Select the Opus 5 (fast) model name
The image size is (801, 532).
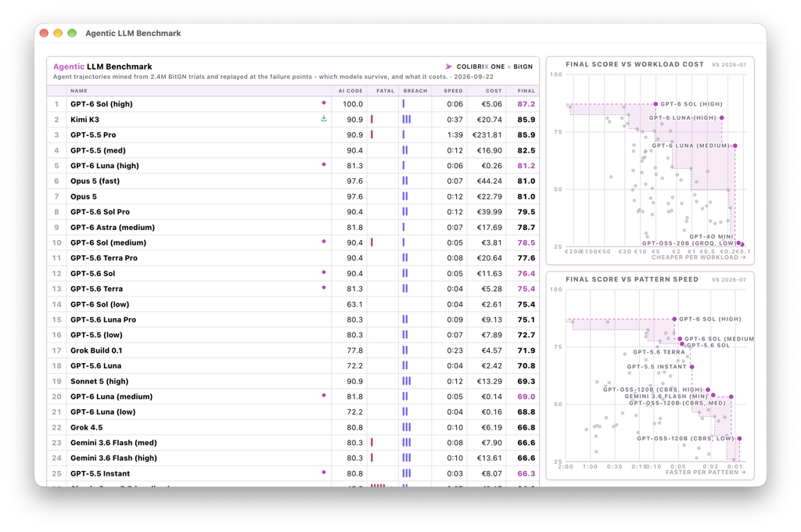(95, 181)
